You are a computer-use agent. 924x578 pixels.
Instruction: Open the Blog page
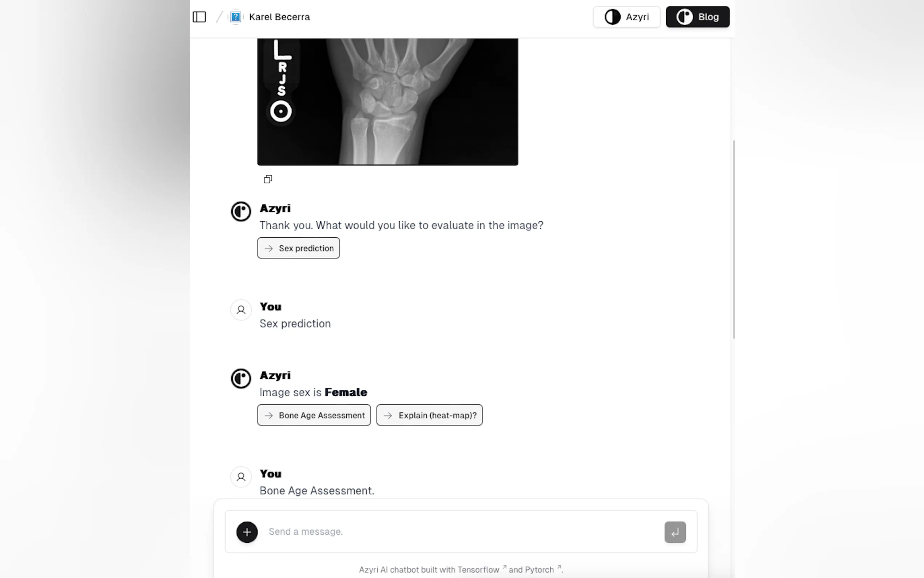[x=697, y=17]
